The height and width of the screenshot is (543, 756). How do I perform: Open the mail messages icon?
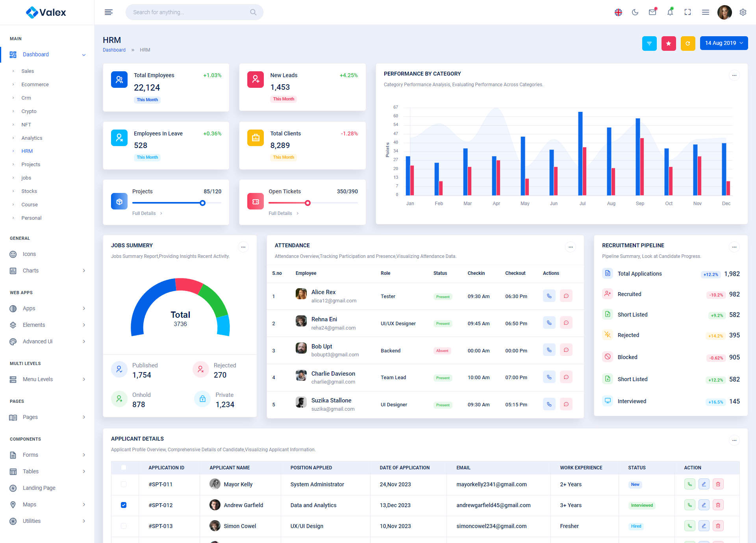pos(652,12)
